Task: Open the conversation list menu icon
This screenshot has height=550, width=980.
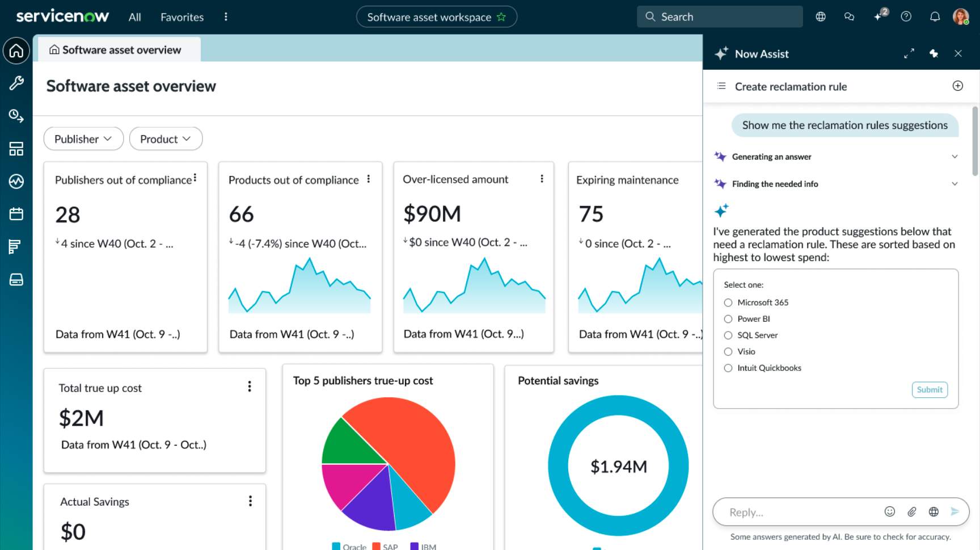Action: click(x=721, y=86)
